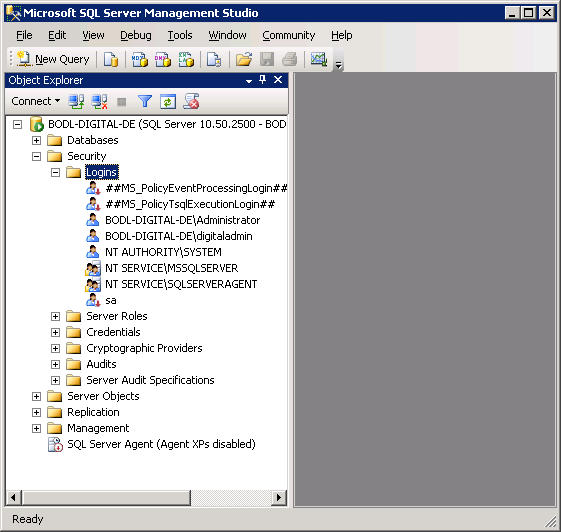This screenshot has width=561, height=532.
Task: Open the View menu
Action: (93, 35)
